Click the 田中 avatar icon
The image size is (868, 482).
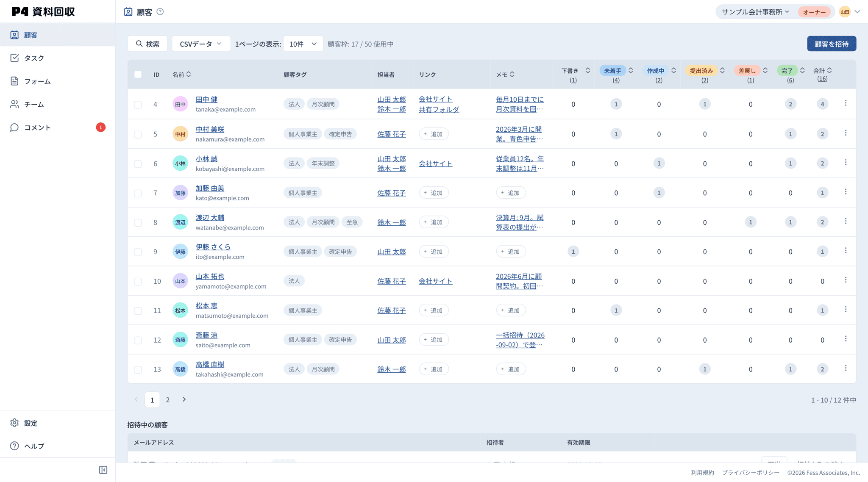[180, 104]
